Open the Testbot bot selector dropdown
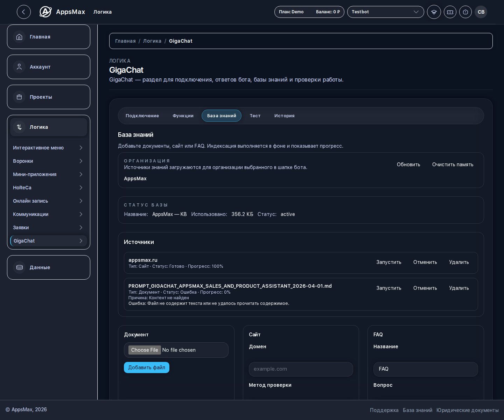Screen dimensions: 504x420 (x=386, y=12)
